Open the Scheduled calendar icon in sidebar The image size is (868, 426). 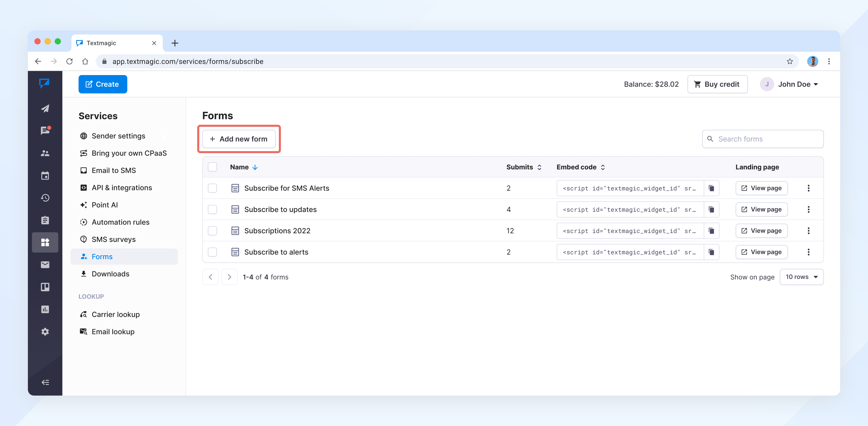(45, 175)
